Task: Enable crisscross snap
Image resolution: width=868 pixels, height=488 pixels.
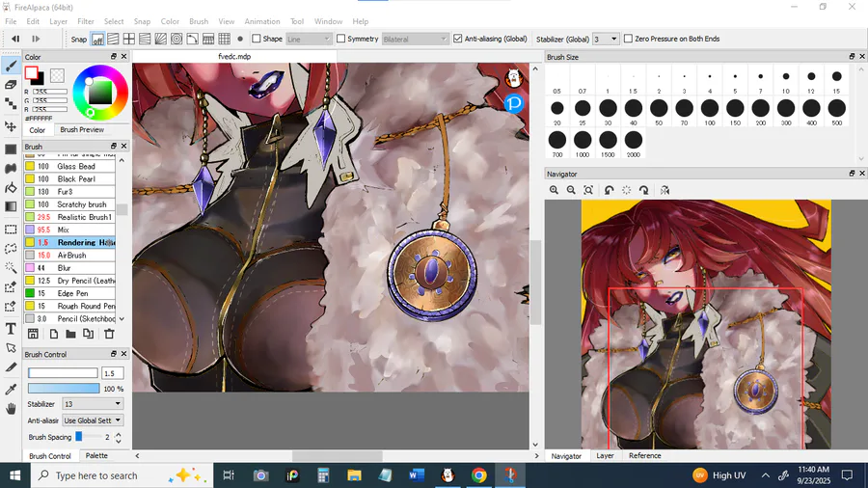Action: pyautogui.click(x=129, y=39)
